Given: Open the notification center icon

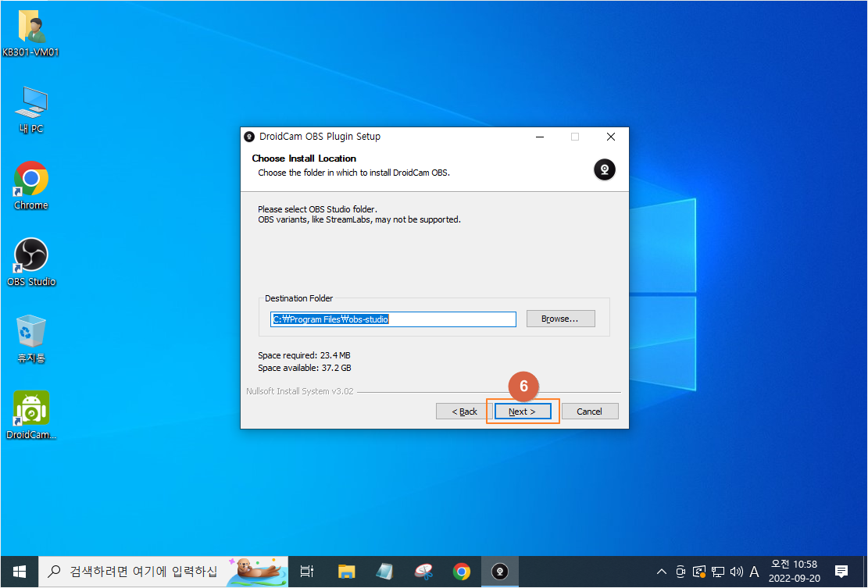Looking at the screenshot, I should tap(841, 572).
